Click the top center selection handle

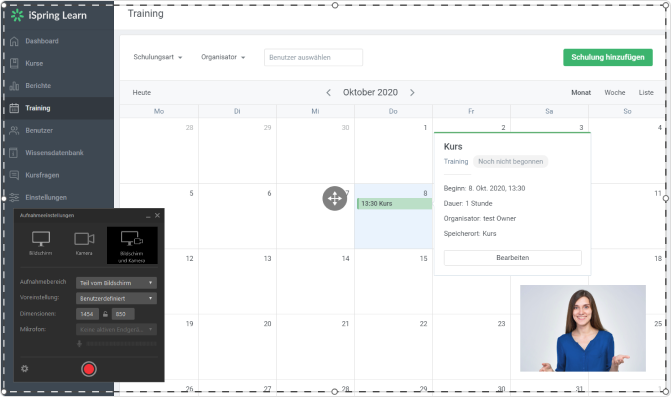(335, 5)
